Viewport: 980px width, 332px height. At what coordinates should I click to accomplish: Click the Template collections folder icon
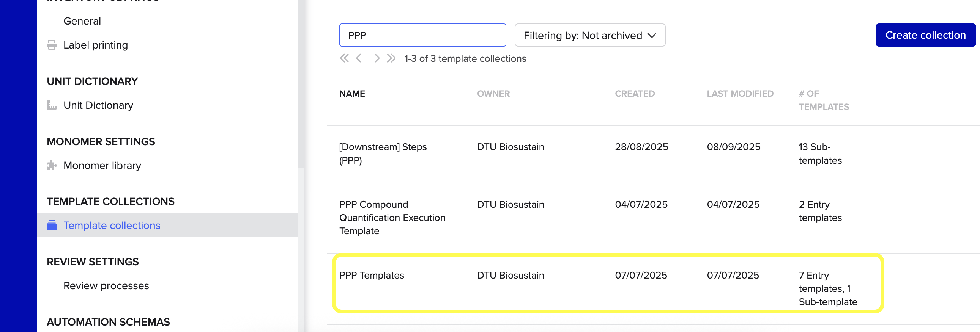tap(52, 225)
